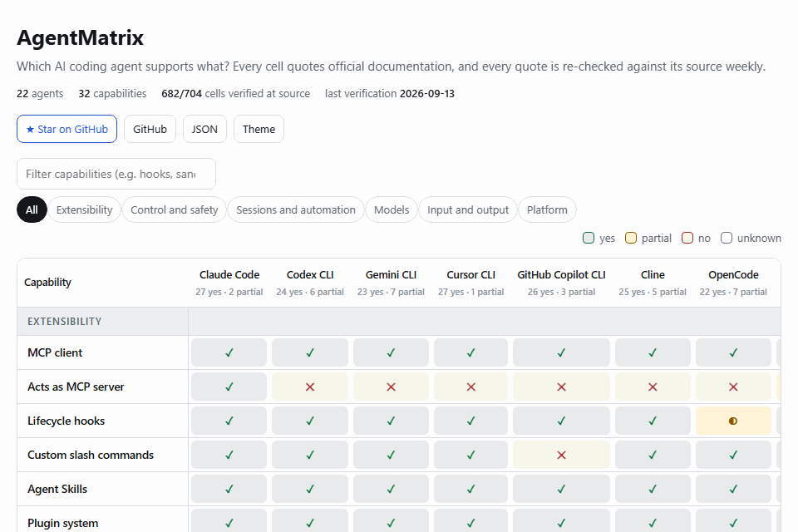Click the EXTENSIBILITY section header row
The width and height of the screenshot is (798, 532).
398,321
